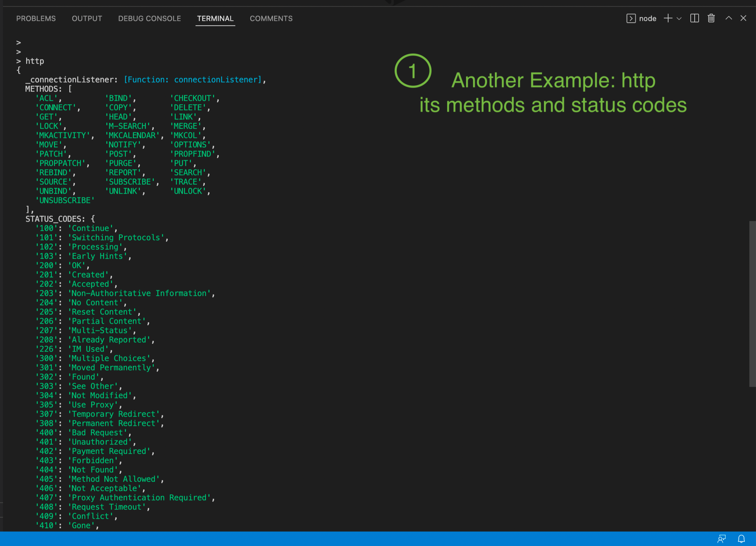Screen dimensions: 756x546
Task: Click the 'Forbidden' status line
Action: click(x=79, y=461)
